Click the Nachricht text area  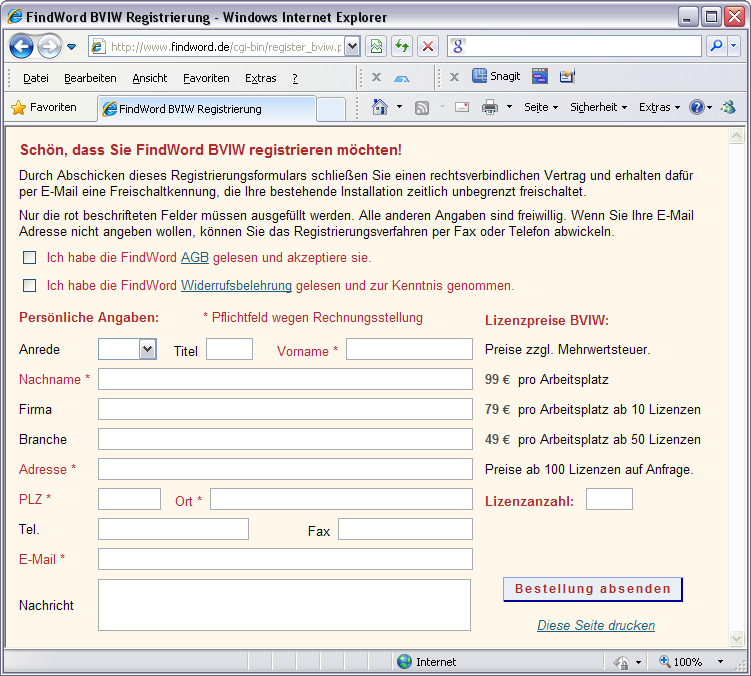tap(284, 605)
